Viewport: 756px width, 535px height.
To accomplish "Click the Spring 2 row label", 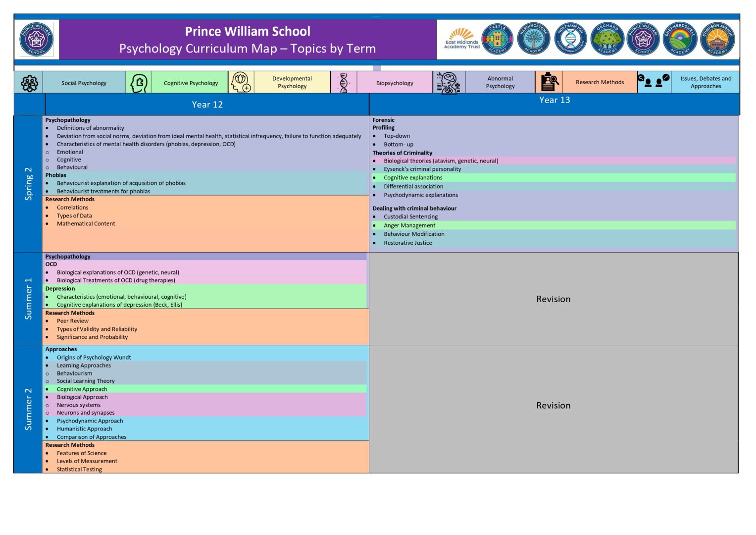I will click(29, 184).
